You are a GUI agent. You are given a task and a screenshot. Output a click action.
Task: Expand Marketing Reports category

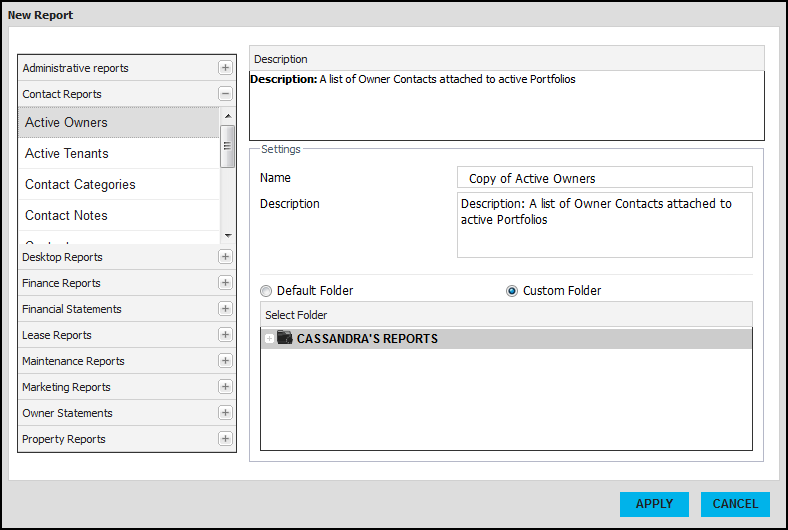click(x=225, y=387)
